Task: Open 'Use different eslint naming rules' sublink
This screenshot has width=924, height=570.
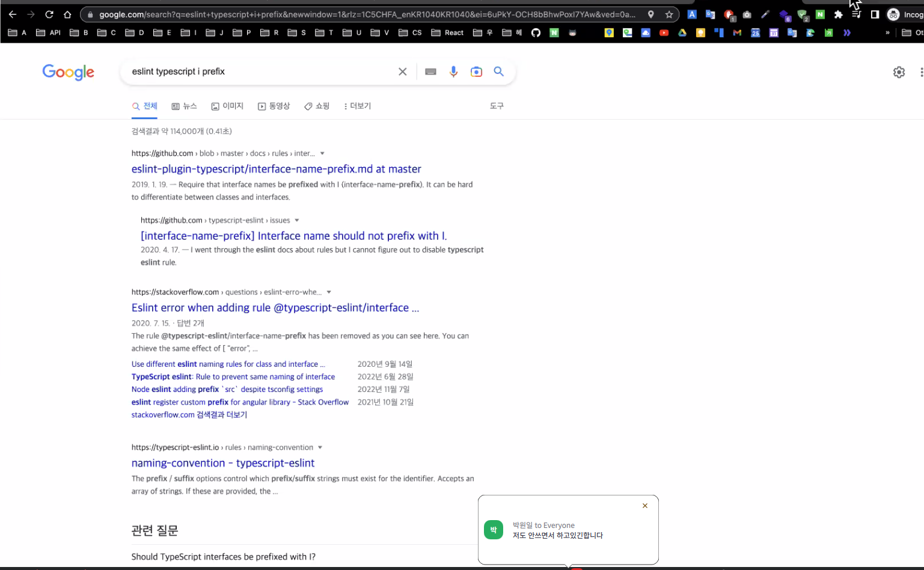Action: point(228,364)
